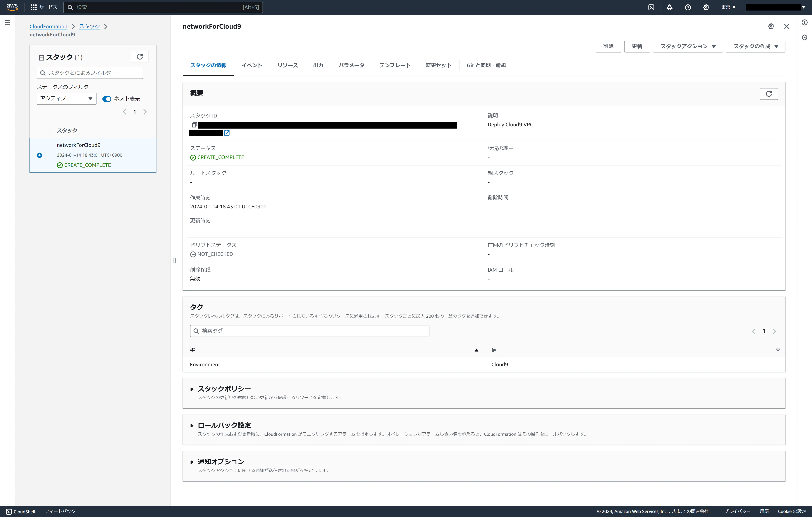
Task: Click the 削除 button
Action: pos(608,47)
